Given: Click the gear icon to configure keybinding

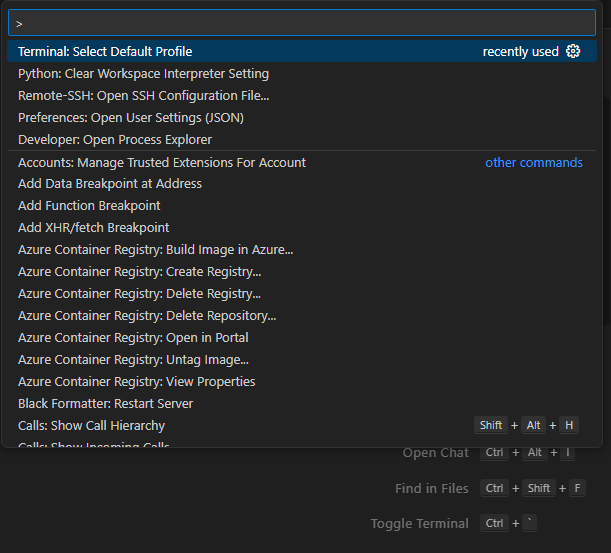Looking at the screenshot, I should (x=573, y=51).
